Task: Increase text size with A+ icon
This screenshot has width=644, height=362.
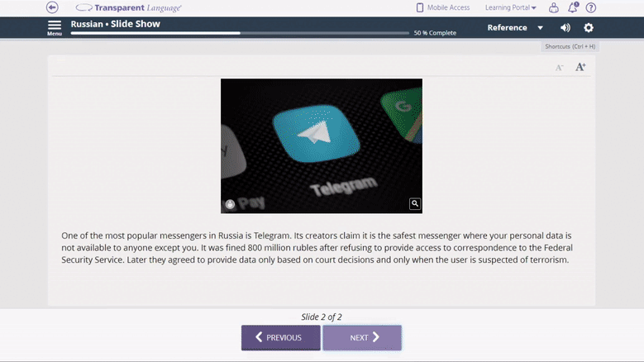Action: click(580, 67)
